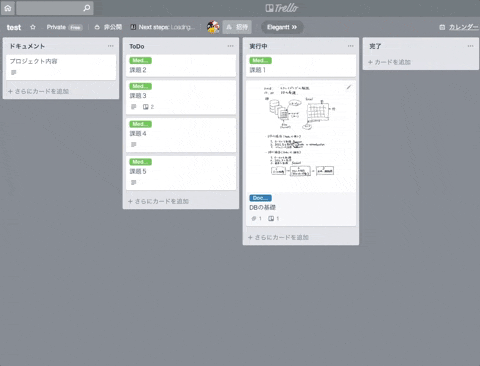Screen dimensions: 480x366
Task: Add another card to ToDo list
Action: click(158, 201)
